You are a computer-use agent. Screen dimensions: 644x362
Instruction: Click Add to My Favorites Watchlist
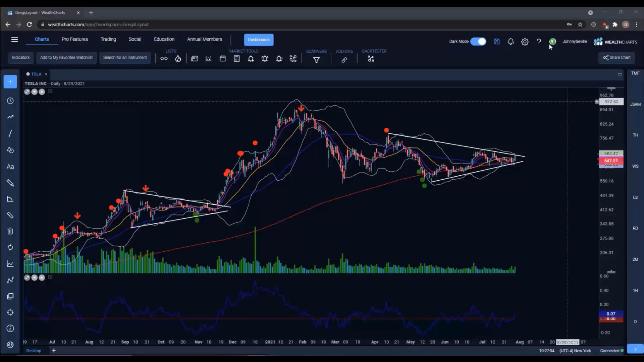pyautogui.click(x=66, y=58)
